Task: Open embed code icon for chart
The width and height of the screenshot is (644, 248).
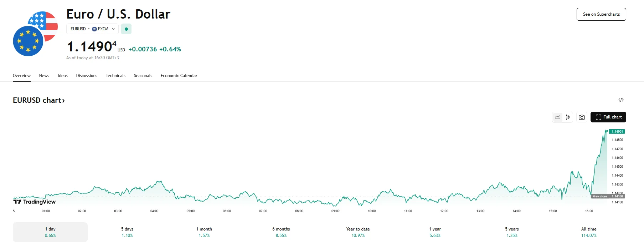Action: click(621, 100)
